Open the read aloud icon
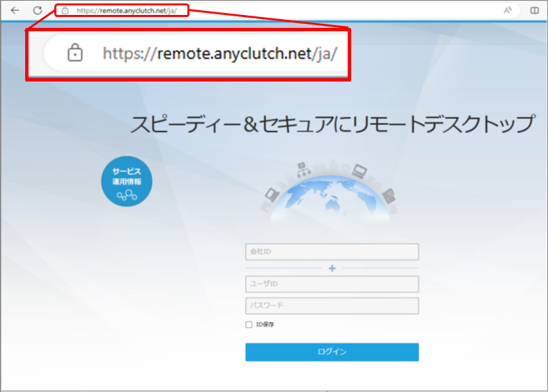Image resolution: width=548 pixels, height=392 pixels. (x=508, y=10)
